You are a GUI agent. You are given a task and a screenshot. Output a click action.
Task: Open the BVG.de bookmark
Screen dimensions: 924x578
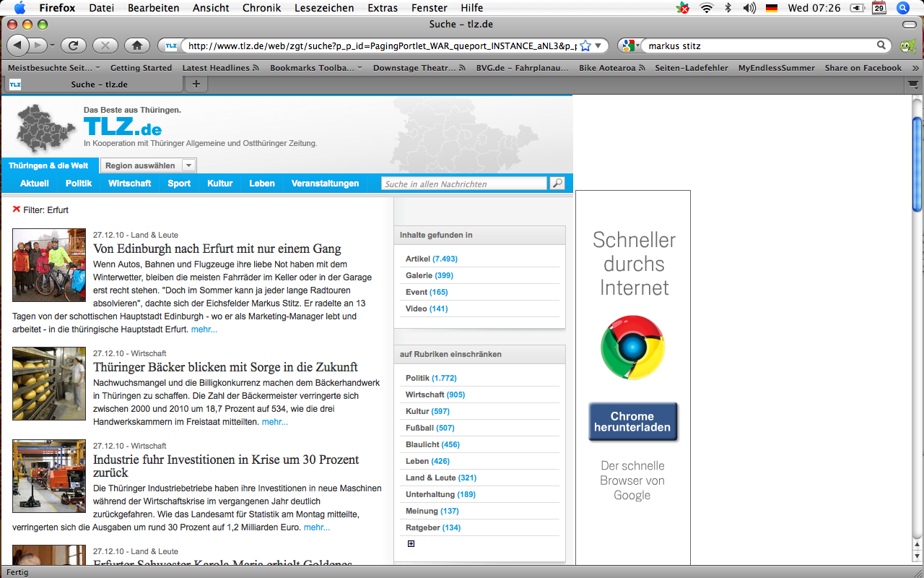[x=523, y=68]
